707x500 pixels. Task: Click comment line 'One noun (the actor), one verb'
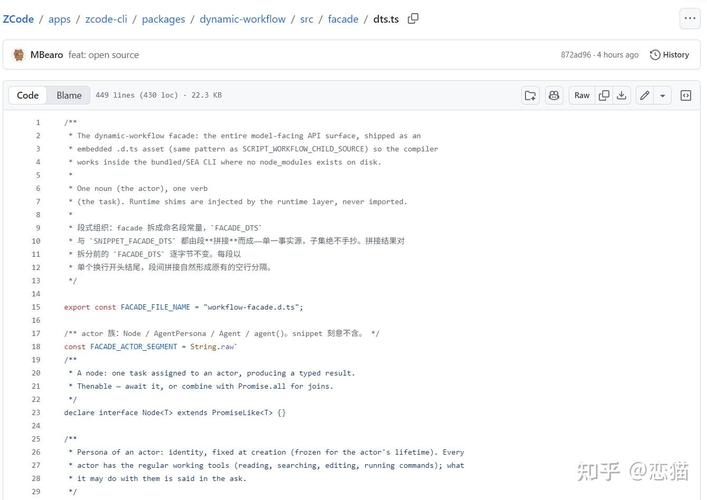click(138, 188)
